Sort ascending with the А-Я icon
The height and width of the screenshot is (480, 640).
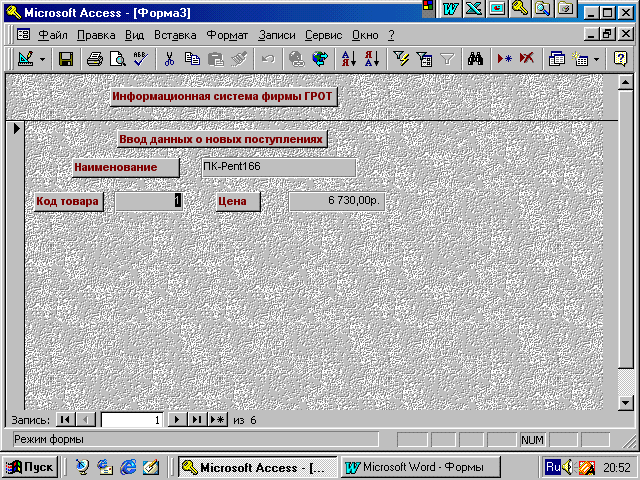(x=349, y=60)
